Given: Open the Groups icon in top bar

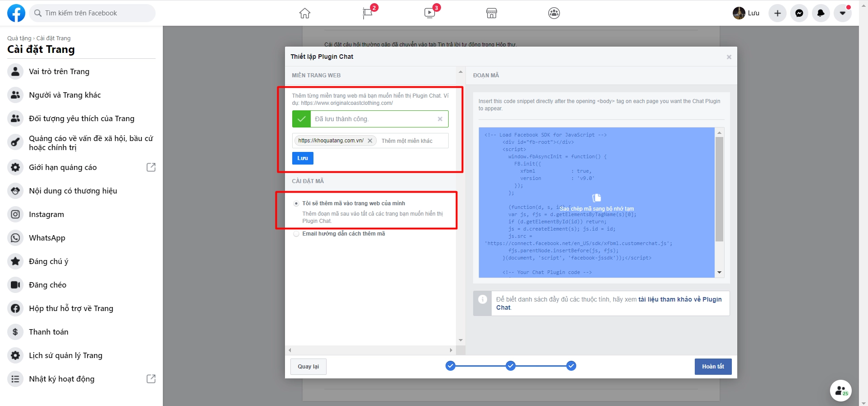Looking at the screenshot, I should 554,13.
